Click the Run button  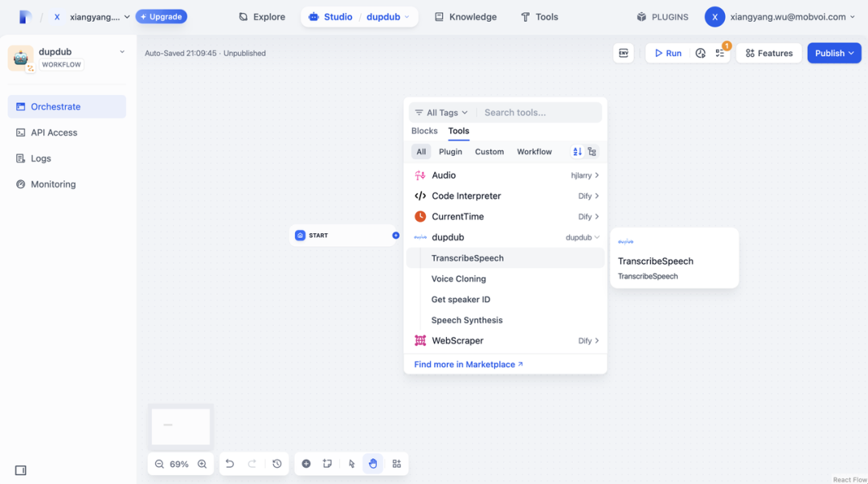pyautogui.click(x=668, y=53)
